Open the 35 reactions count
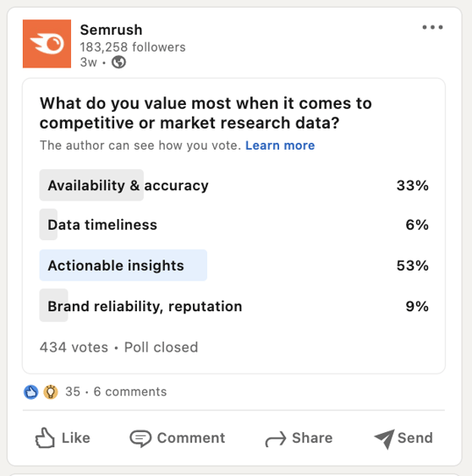 coord(73,391)
